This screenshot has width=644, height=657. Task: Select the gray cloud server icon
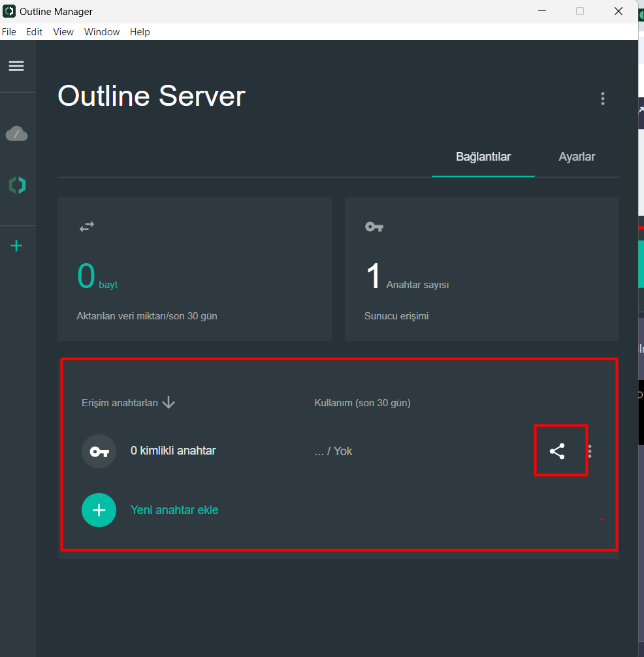(x=16, y=134)
